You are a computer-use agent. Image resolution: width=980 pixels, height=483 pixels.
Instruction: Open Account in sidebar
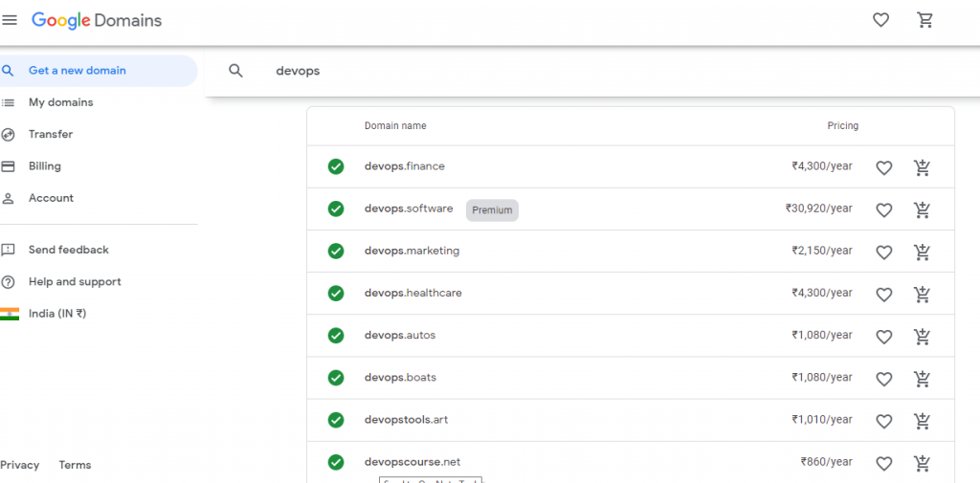[x=51, y=198]
